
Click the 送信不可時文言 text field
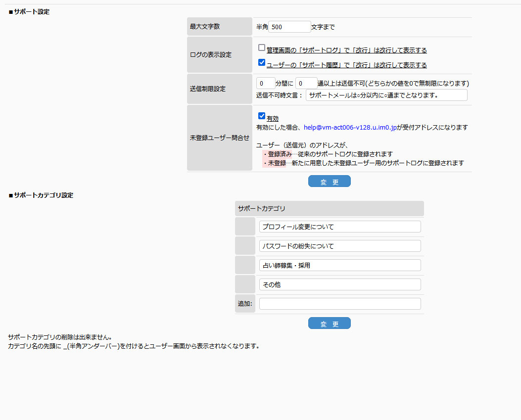(386, 95)
